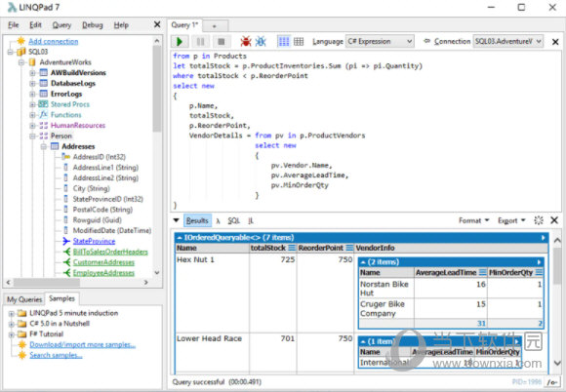Select the ModifiedDate (DateTime) column
This screenshot has width=566, height=392.
112,230
